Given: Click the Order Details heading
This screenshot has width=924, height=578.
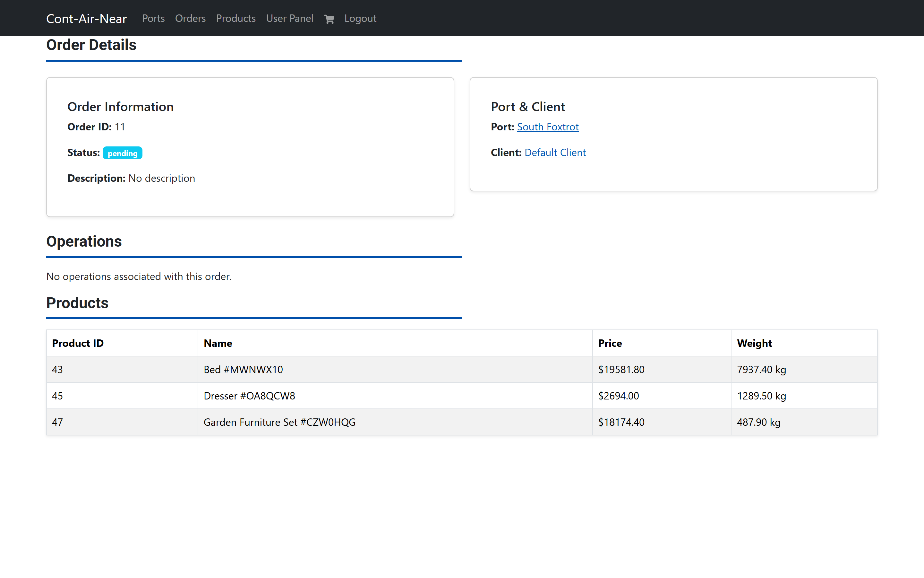Looking at the screenshot, I should pos(91,45).
